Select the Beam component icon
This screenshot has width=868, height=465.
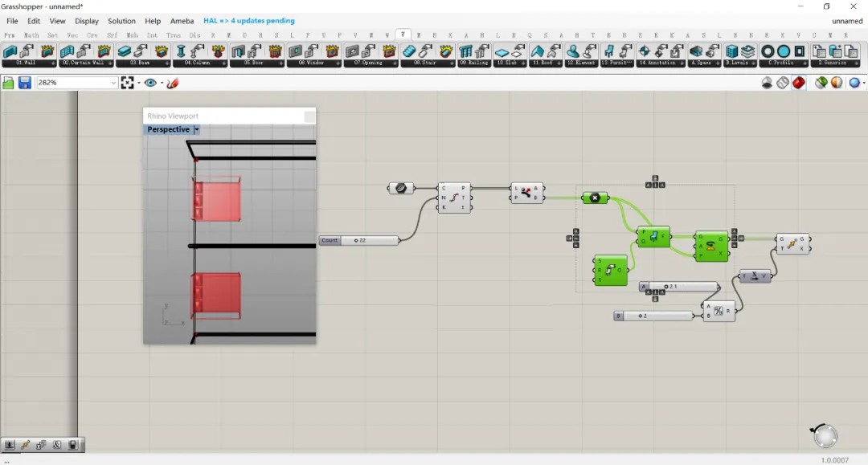pos(124,52)
